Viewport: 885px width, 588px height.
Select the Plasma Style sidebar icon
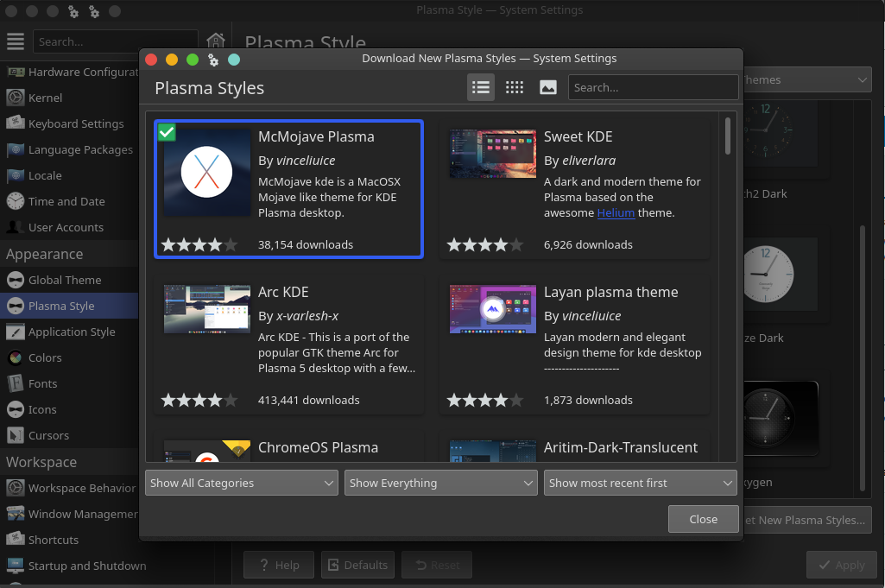pyautogui.click(x=16, y=306)
